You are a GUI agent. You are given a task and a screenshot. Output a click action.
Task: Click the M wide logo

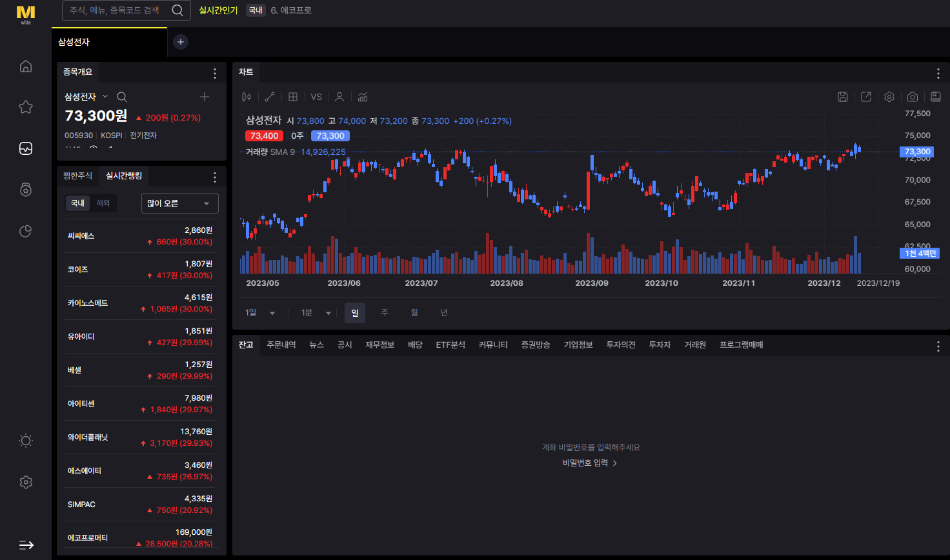[26, 14]
